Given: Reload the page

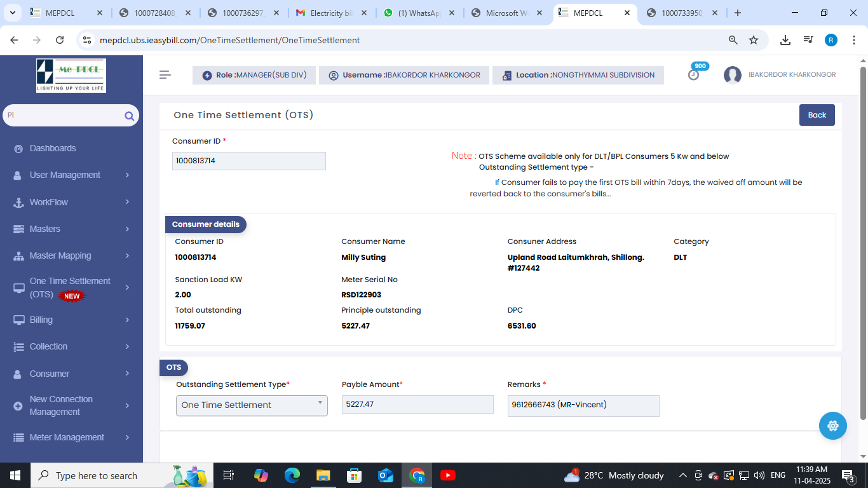Looking at the screenshot, I should tap(60, 40).
